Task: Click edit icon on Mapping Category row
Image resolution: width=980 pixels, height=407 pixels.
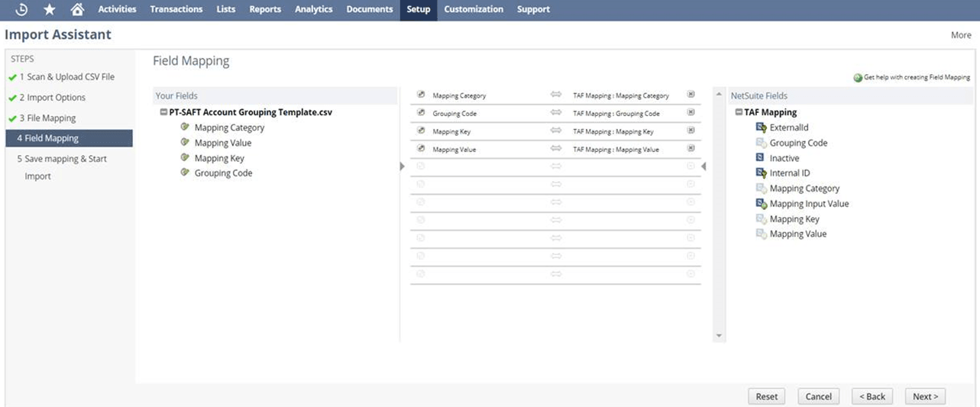Action: point(421,95)
